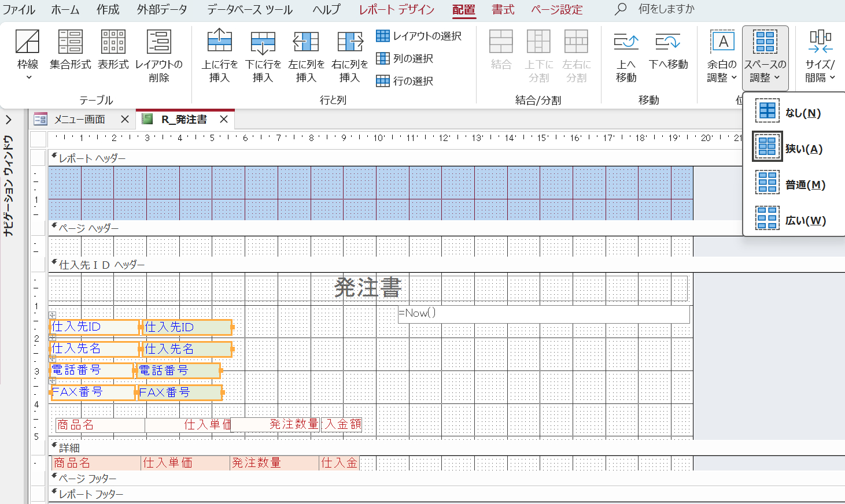Apply 表形式 tabular layout

coord(113,51)
